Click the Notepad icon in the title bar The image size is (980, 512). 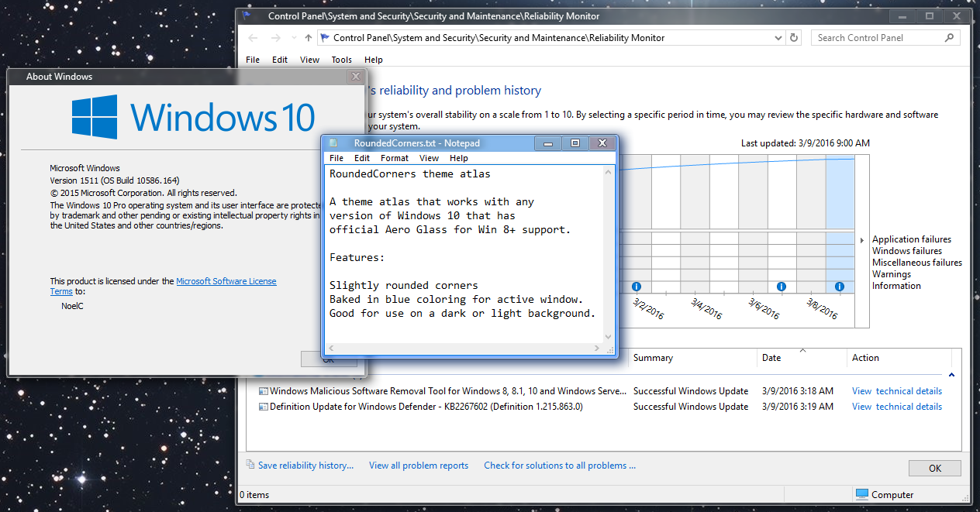coord(334,143)
